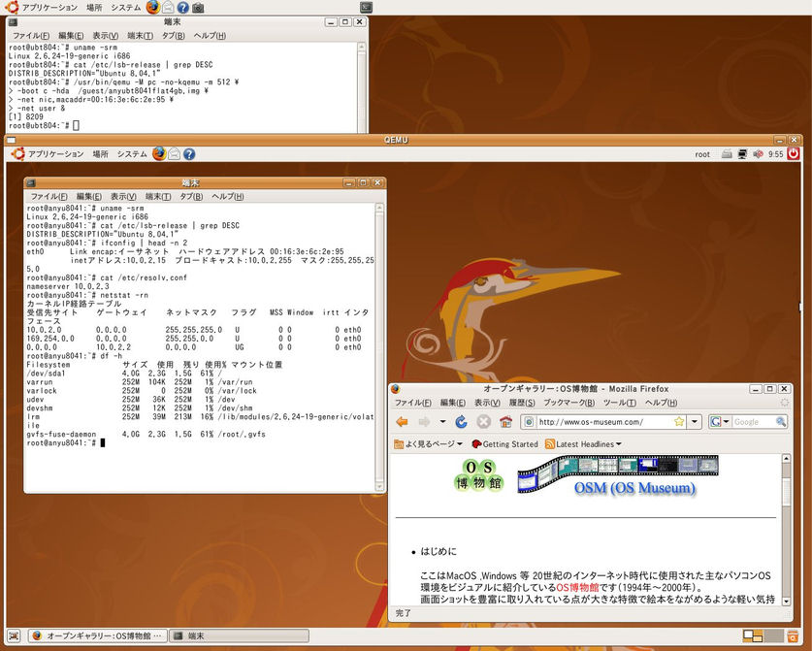The image size is (812, 651).
Task: Open ファイル menu in host terminal
Action: click(31, 35)
